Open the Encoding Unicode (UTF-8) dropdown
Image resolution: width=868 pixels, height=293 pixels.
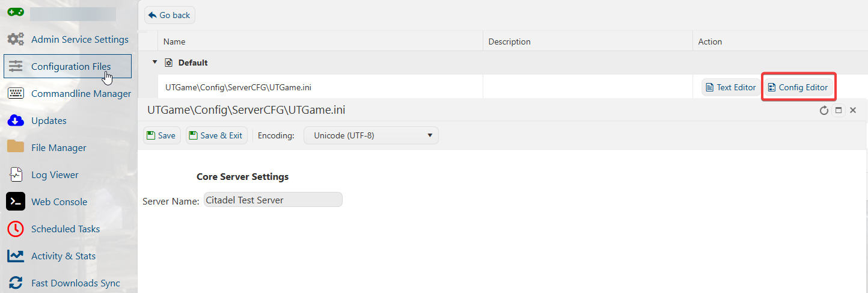(x=371, y=135)
